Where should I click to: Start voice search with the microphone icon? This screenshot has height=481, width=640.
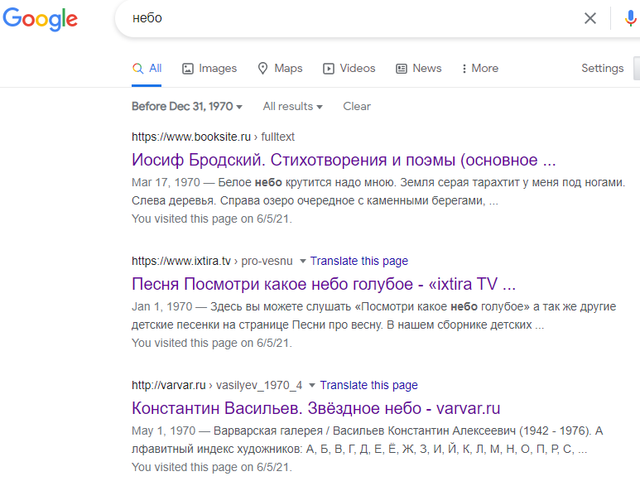pos(630,18)
